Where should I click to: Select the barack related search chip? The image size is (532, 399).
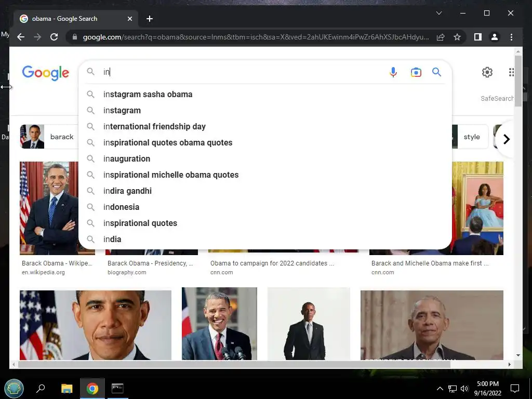(49, 137)
